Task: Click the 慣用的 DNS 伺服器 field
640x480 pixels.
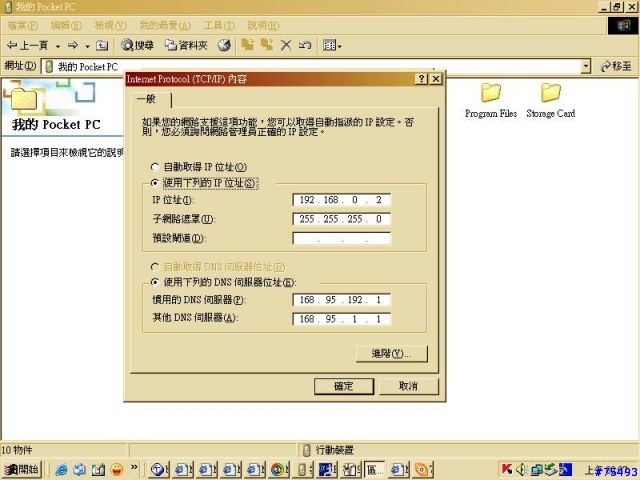Action: [x=342, y=300]
